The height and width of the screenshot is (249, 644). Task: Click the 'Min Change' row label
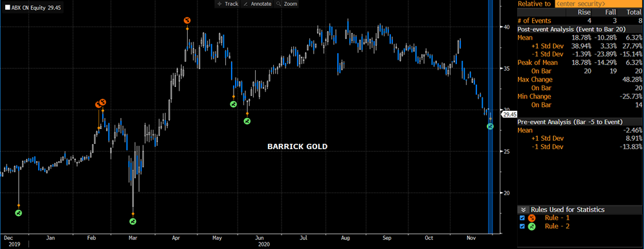pyautogui.click(x=535, y=97)
